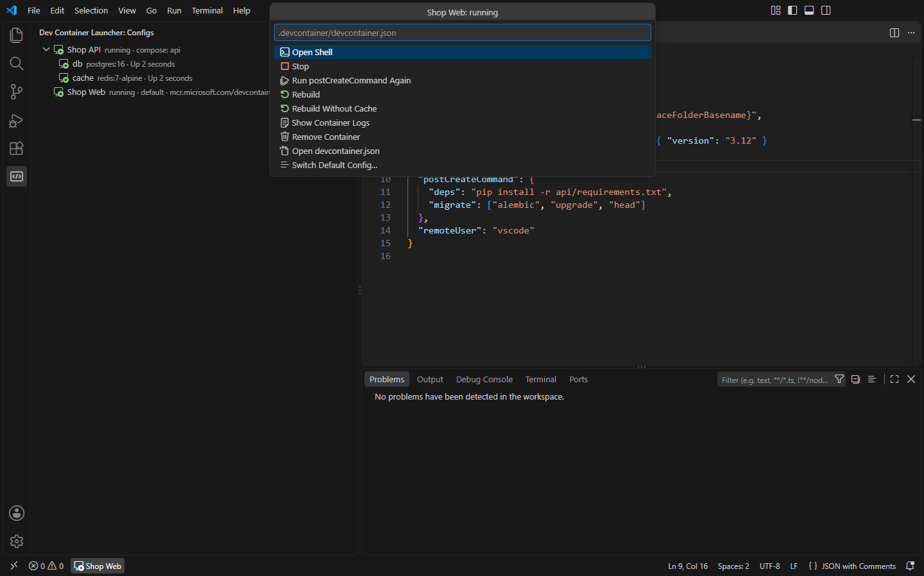Choose Remove Container option
924x576 pixels.
pyautogui.click(x=463, y=137)
